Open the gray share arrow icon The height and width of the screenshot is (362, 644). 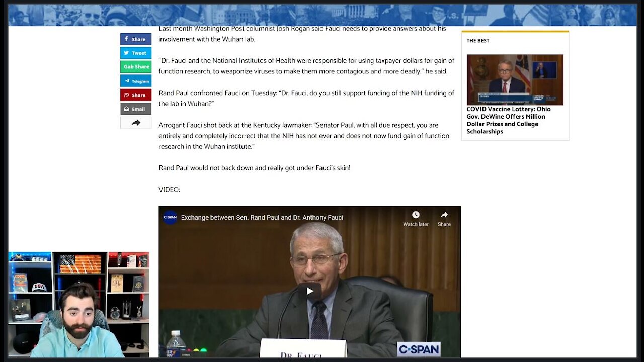[136, 123]
